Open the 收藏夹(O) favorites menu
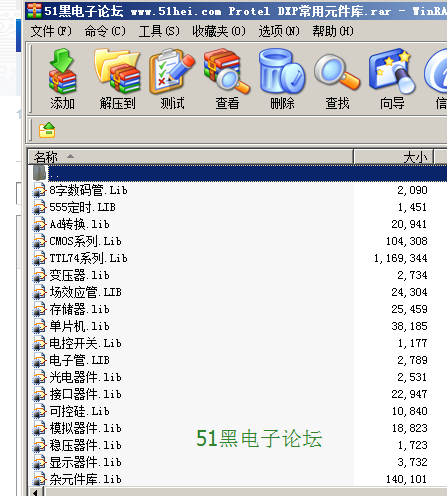Screen dimensions: 447x496 coord(219,31)
